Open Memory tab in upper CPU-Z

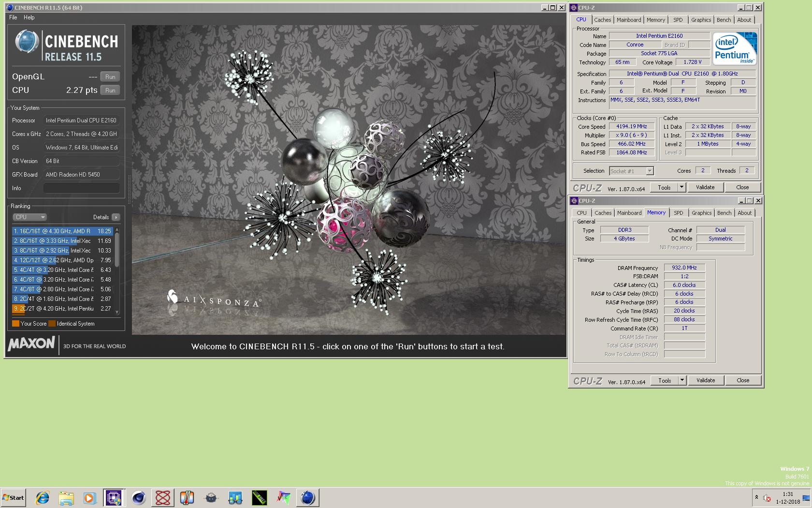pos(656,20)
